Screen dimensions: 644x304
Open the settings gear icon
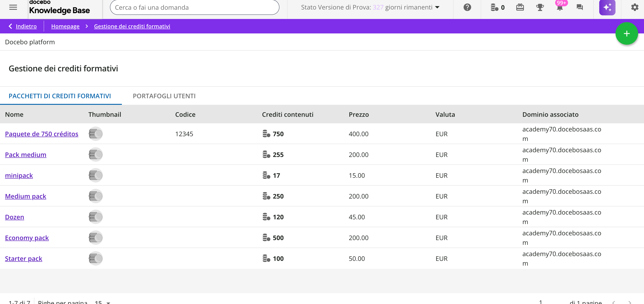tap(635, 7)
